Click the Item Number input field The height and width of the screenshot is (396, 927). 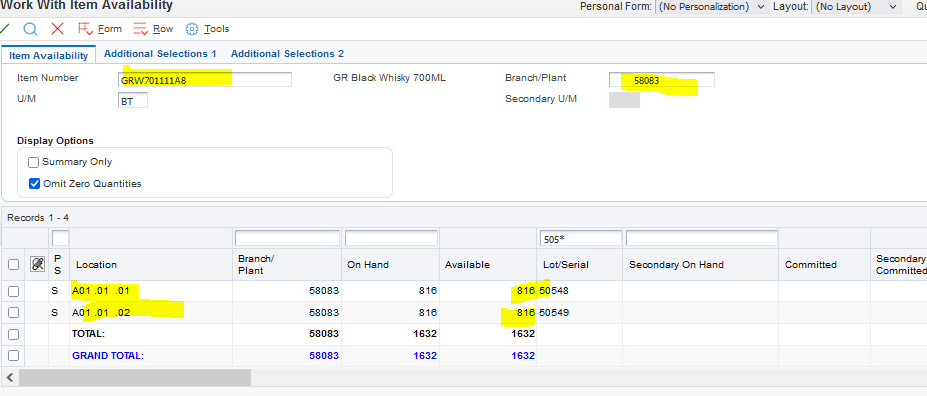[x=205, y=80]
